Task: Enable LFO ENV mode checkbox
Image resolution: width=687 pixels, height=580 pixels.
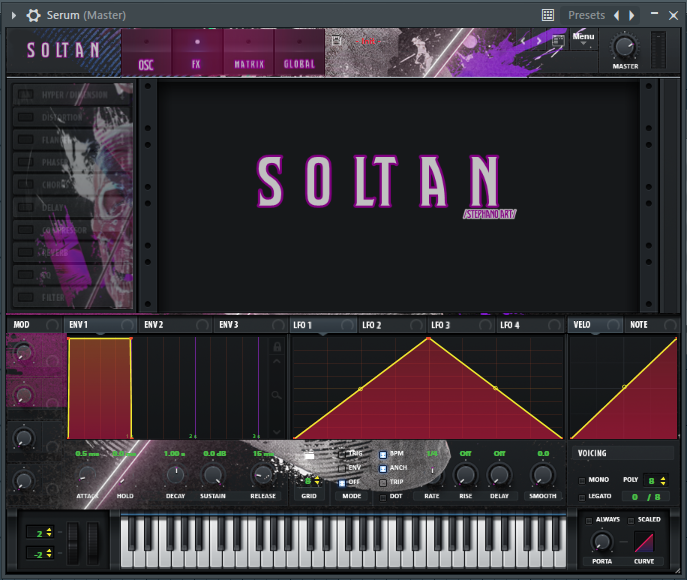Action: 342,468
